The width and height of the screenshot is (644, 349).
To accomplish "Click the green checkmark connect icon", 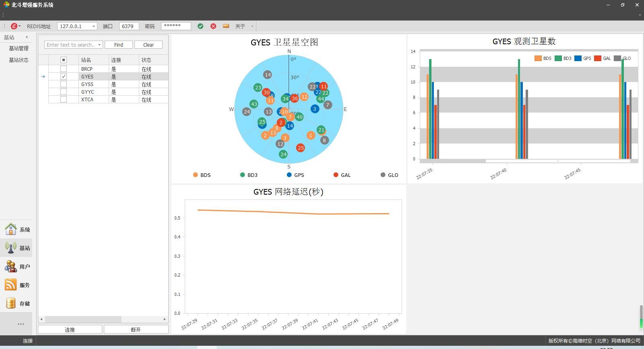I will [200, 26].
